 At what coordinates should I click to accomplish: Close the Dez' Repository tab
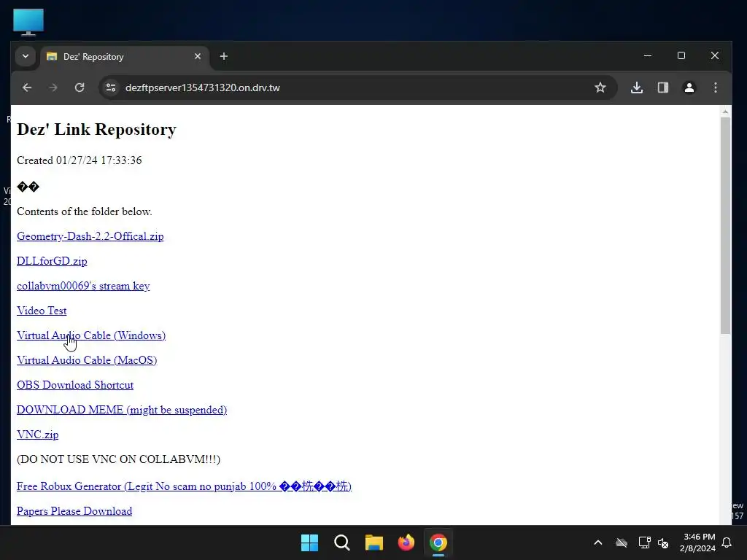tap(198, 57)
